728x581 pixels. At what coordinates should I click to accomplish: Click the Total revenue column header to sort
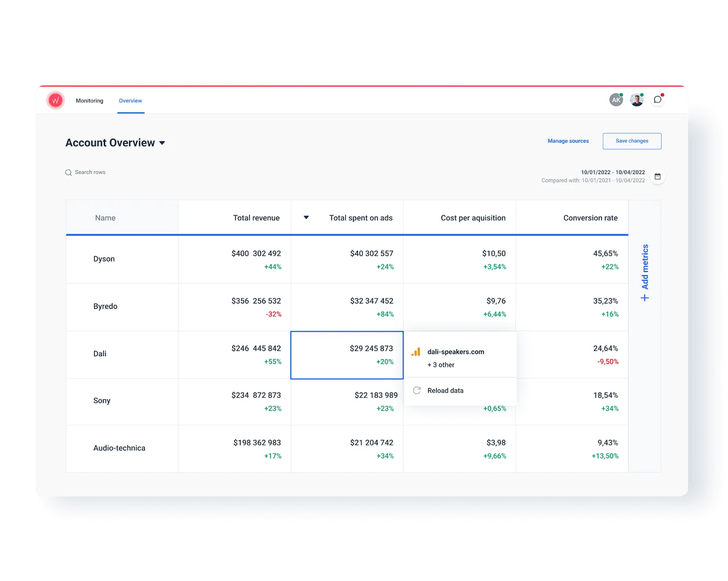257,217
